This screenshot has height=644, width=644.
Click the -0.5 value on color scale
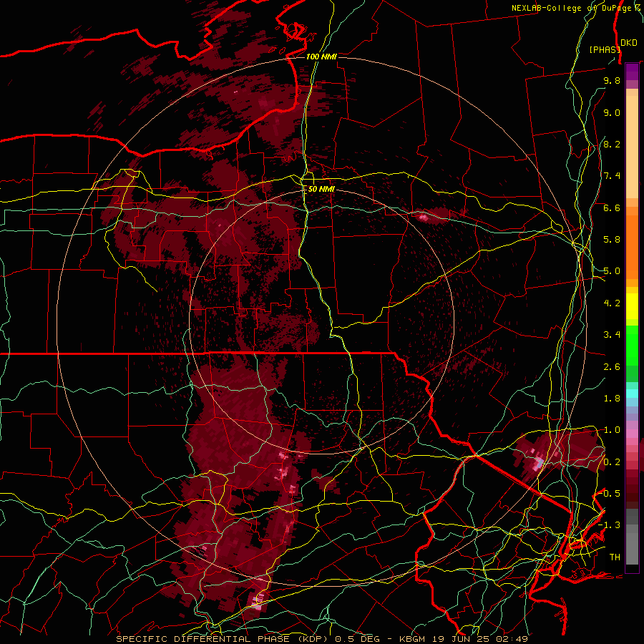point(610,494)
